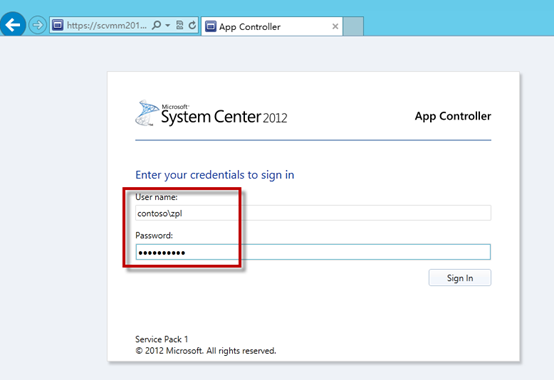
Task: Click the address bar URL text
Action: 106,25
